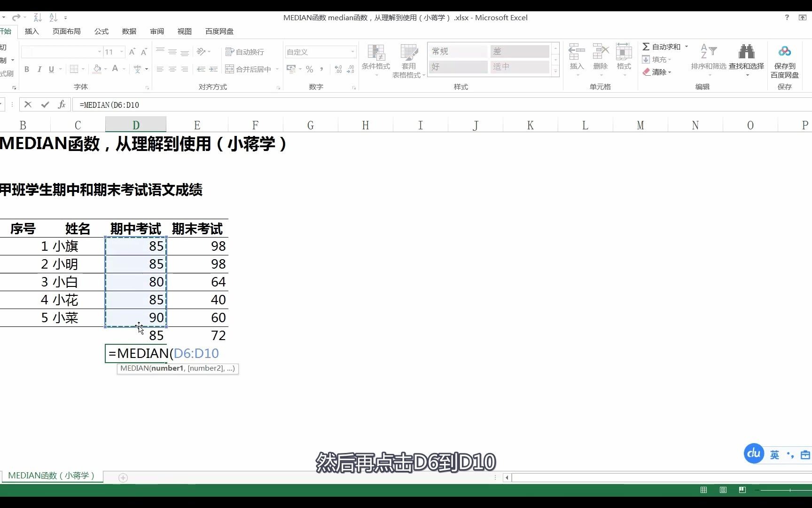Image resolution: width=812 pixels, height=508 pixels.
Task: Align text right icon
Action: (x=185, y=69)
